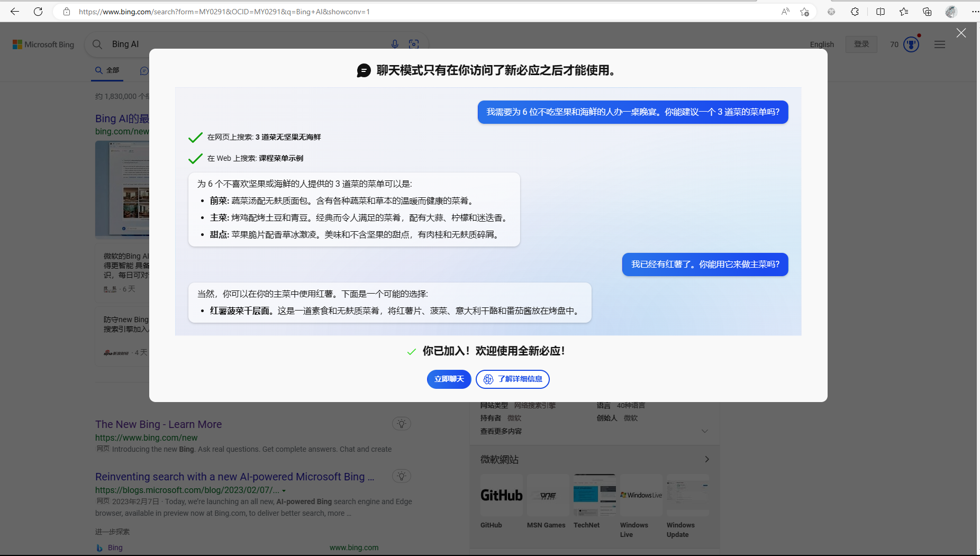Screen dimensions: 980x556
Task: Open Split screen icon in toolbar
Action: 881,12
